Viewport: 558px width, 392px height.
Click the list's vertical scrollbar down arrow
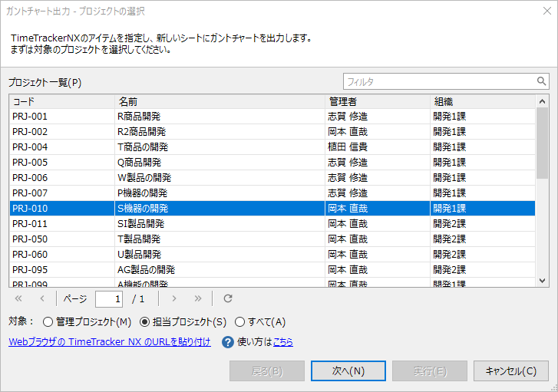543,281
